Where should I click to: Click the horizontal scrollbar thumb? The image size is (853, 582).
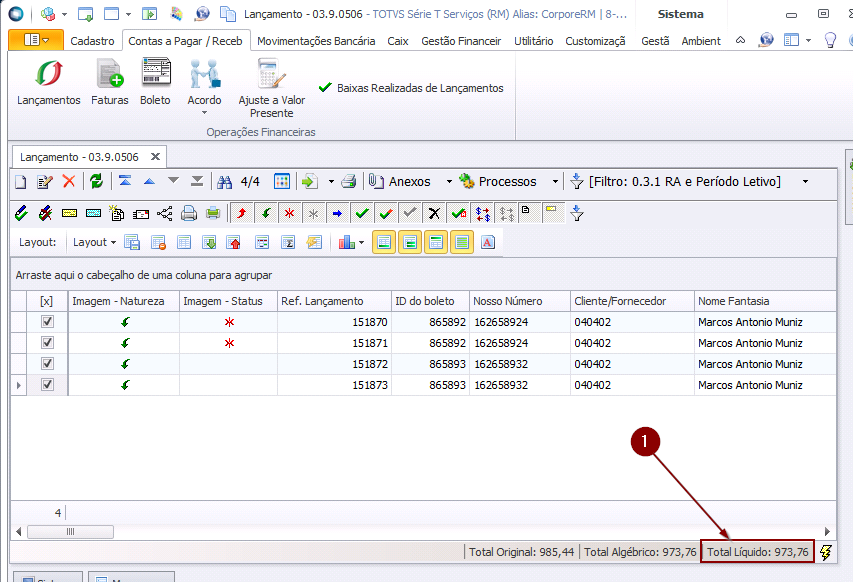pos(69,531)
